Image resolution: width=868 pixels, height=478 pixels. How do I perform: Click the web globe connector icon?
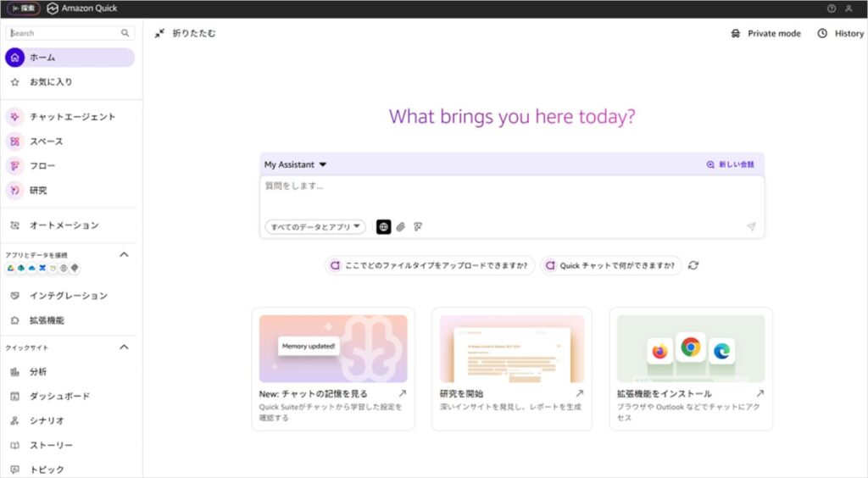pos(64,269)
